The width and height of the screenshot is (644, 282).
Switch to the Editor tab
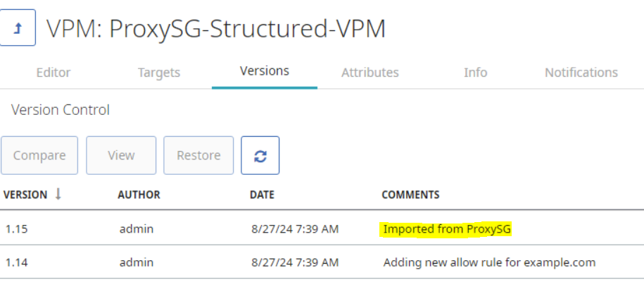[53, 73]
